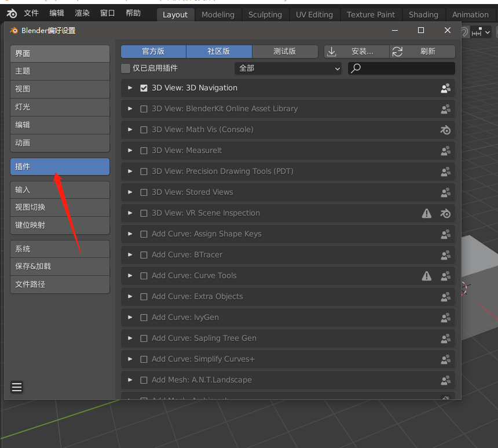Toggle the 社区版 filter button
498x448 pixels.
(x=219, y=52)
